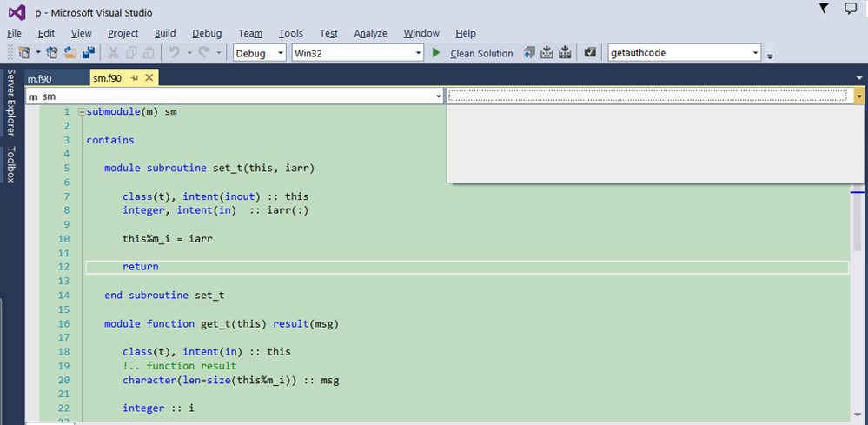
Task: Click the feedback speech bubble icon
Action: tap(851, 8)
